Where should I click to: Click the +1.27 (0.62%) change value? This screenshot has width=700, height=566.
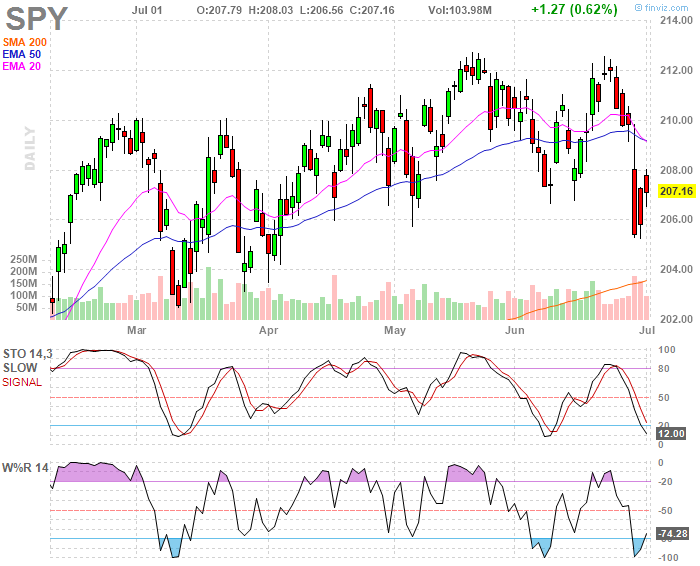tap(574, 9)
